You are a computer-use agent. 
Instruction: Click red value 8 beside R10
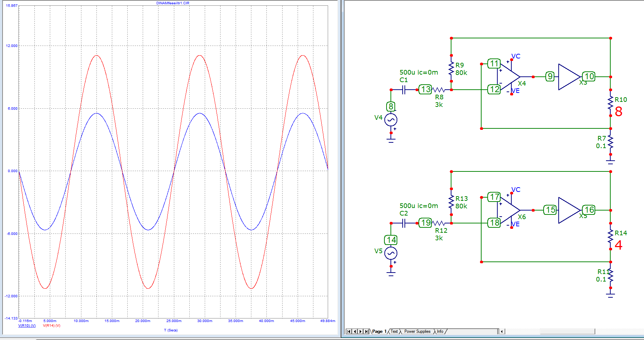619,112
